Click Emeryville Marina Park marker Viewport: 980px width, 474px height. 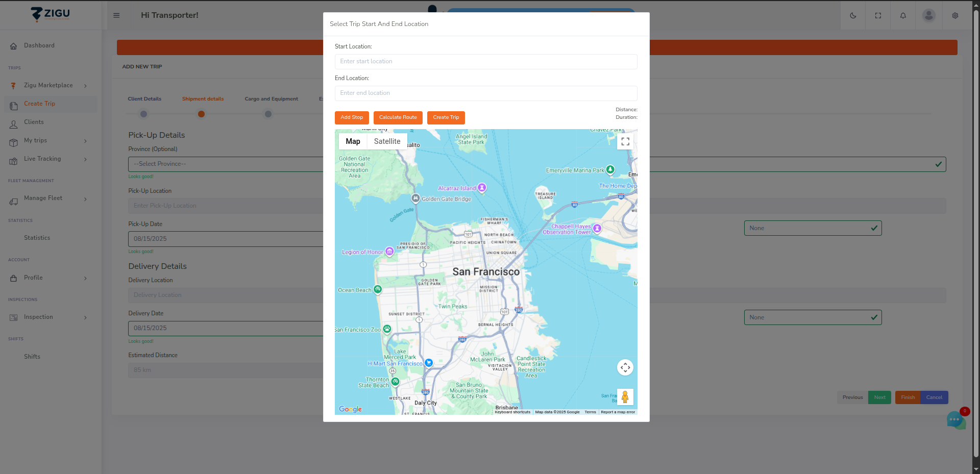coord(610,169)
